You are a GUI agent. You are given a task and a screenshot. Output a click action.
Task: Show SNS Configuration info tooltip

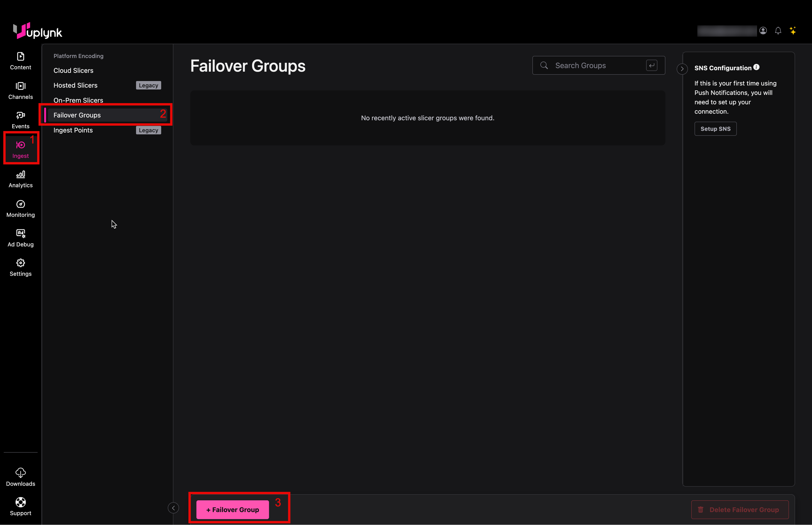(x=756, y=67)
